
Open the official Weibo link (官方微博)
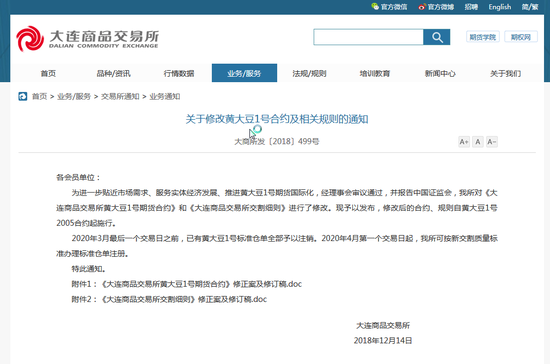coord(436,7)
